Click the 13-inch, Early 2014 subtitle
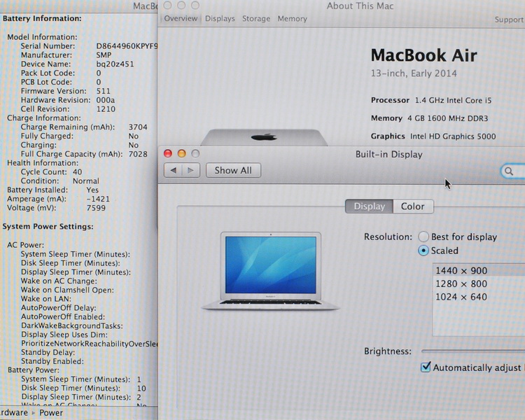525x420 pixels. (414, 73)
